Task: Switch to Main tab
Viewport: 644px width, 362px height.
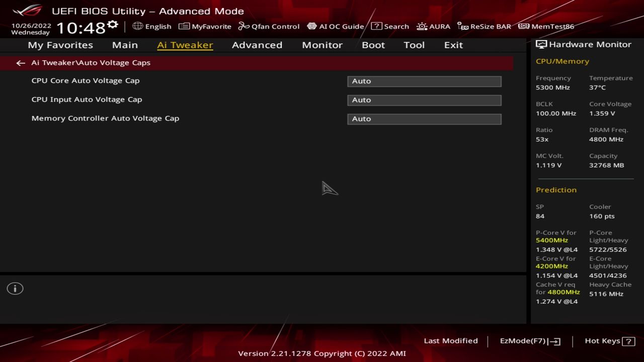Action: point(125,45)
